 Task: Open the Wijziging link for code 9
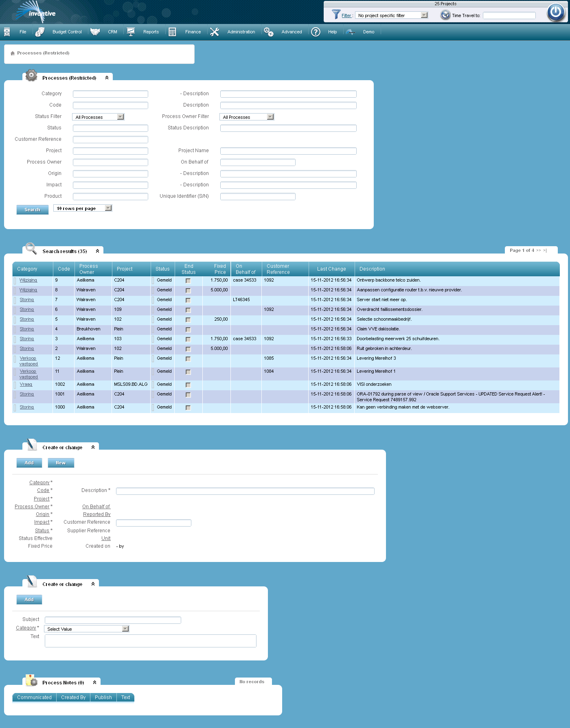28,280
